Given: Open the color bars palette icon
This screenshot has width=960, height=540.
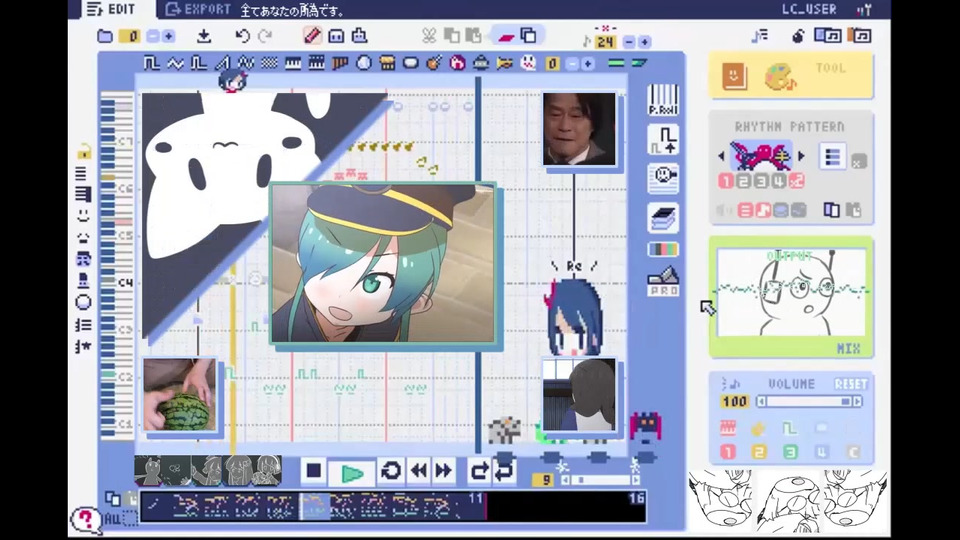Looking at the screenshot, I should [663, 249].
